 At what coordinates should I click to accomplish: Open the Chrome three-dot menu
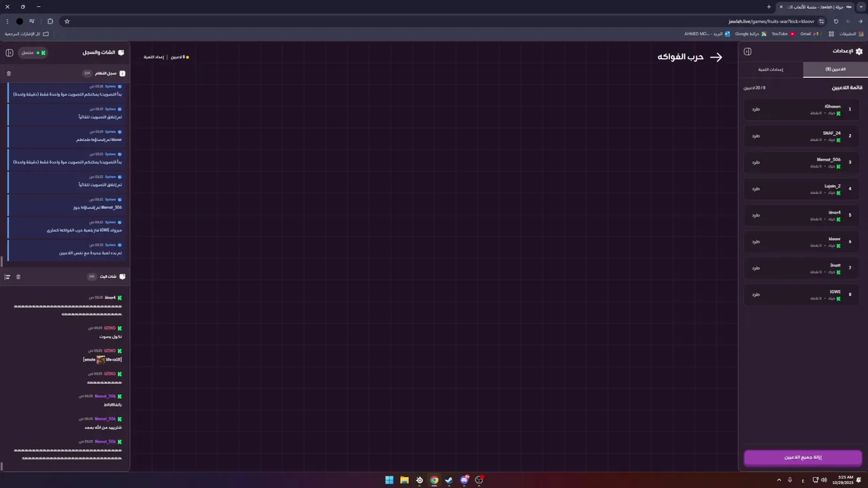(x=7, y=21)
